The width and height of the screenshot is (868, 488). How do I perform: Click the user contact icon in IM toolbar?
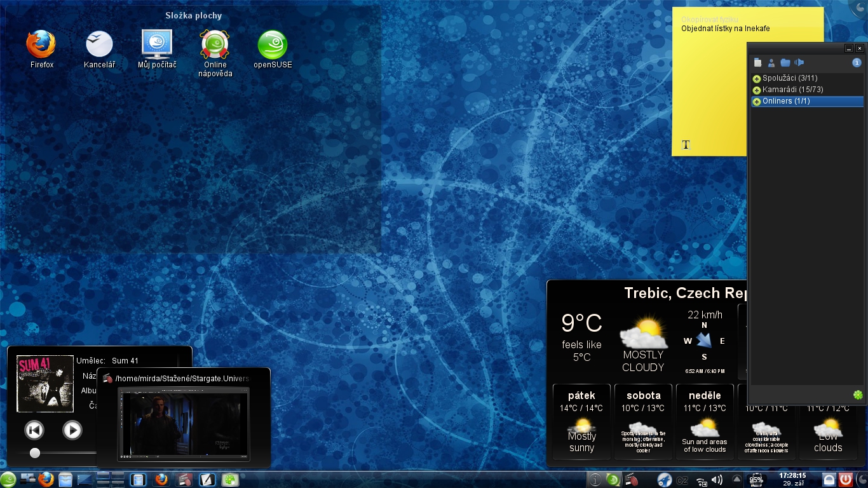tap(771, 62)
